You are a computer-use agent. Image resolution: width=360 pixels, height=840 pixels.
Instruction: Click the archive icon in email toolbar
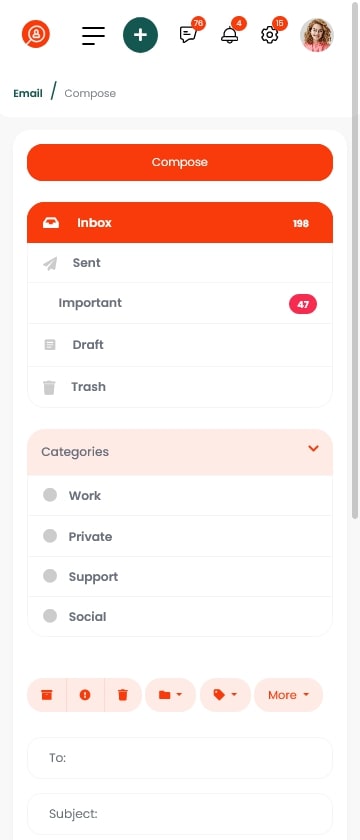point(47,695)
